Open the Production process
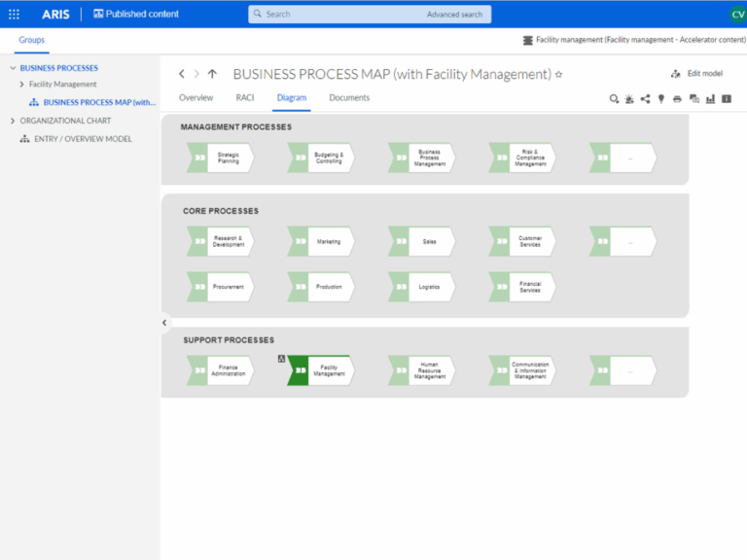747x560 pixels. pos(321,287)
